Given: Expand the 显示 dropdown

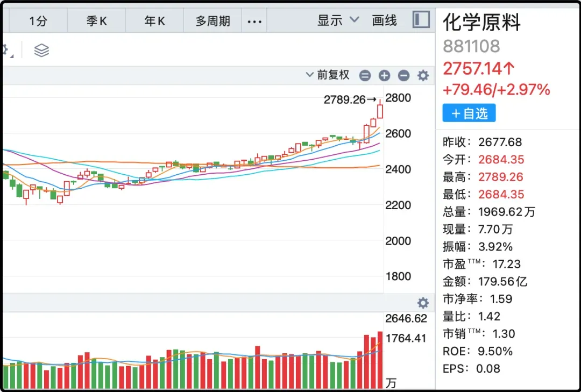Looking at the screenshot, I should 338,20.
